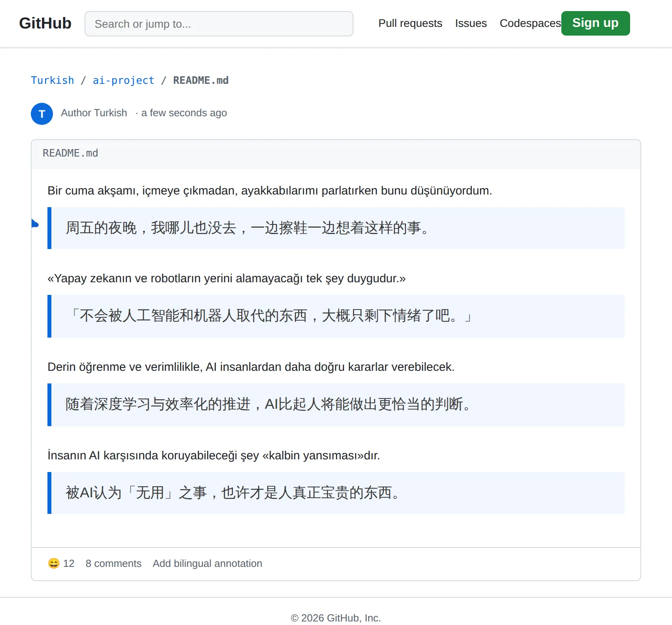Go to Codespaces nav item
The width and height of the screenshot is (672, 625).
[x=530, y=23]
